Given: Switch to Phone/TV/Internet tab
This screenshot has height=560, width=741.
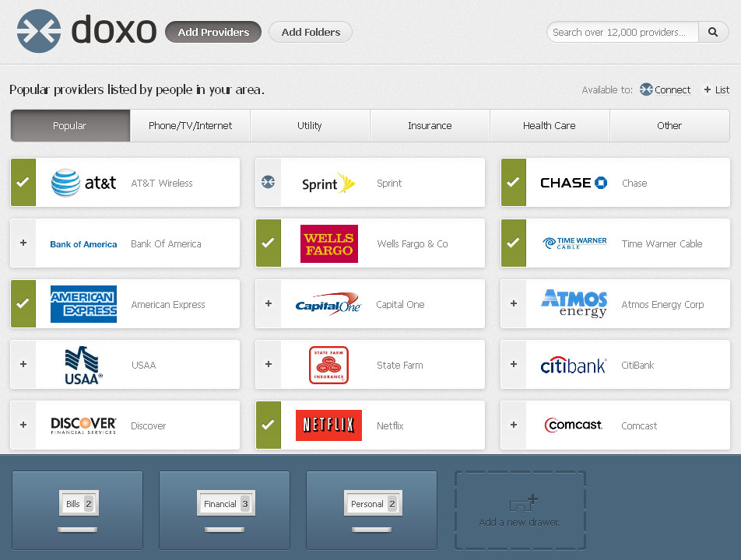Looking at the screenshot, I should pos(190,125).
